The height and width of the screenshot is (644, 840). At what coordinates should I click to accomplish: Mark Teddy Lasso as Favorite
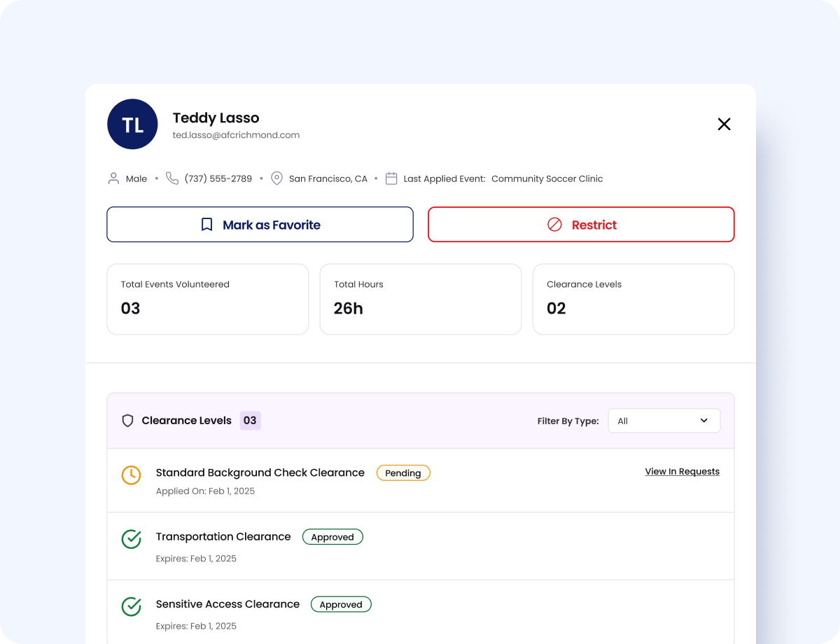pyautogui.click(x=260, y=225)
